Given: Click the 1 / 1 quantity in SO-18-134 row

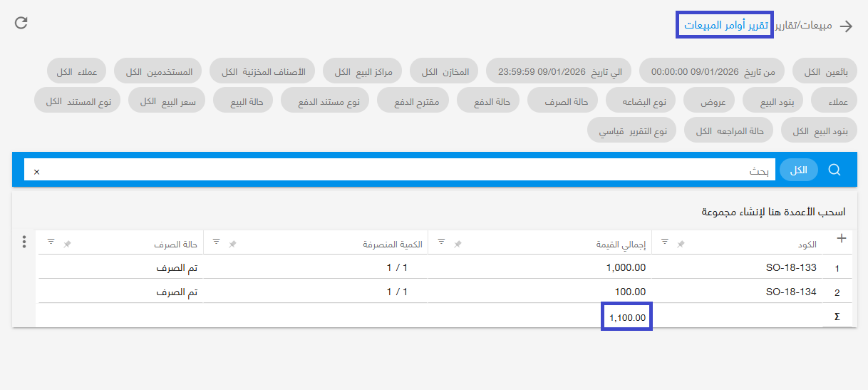Looking at the screenshot, I should tap(397, 292).
